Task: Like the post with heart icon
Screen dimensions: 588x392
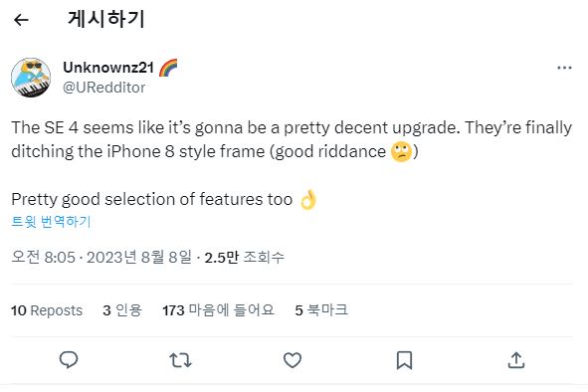Action: click(x=293, y=360)
